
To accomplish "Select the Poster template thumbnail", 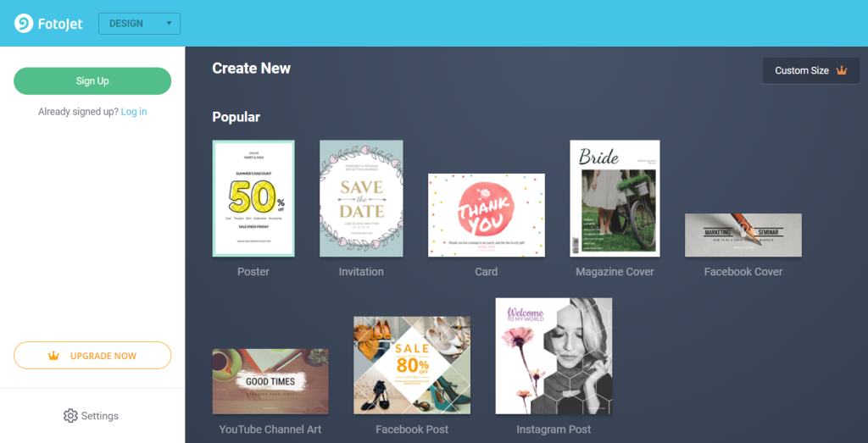I will [253, 198].
